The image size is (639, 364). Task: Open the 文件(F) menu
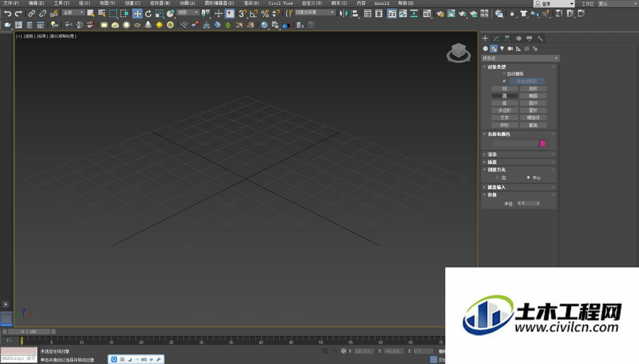tap(11, 3)
